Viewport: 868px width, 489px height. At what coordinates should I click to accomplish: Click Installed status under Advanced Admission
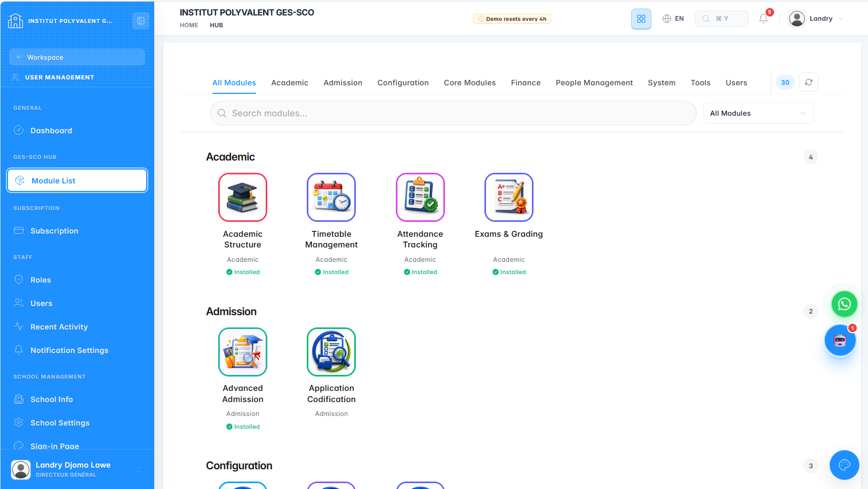point(243,427)
